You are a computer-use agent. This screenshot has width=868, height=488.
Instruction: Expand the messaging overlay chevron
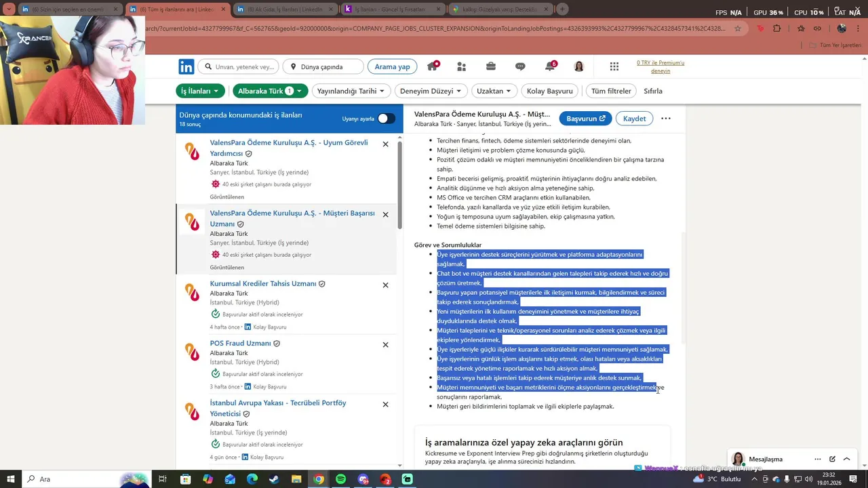pos(846,459)
